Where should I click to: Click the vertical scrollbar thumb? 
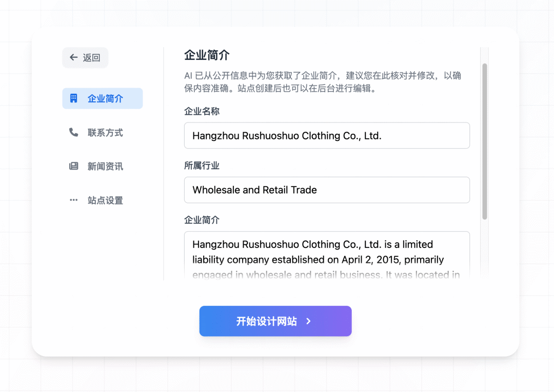pyautogui.click(x=485, y=141)
